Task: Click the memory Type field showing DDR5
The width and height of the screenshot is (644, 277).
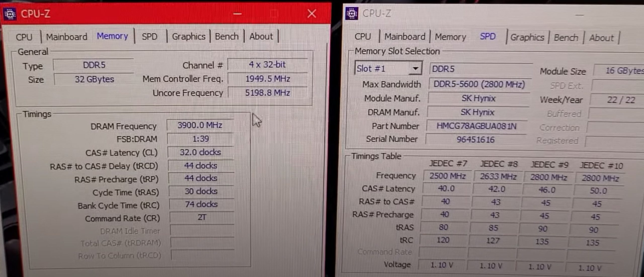Action: [x=94, y=65]
